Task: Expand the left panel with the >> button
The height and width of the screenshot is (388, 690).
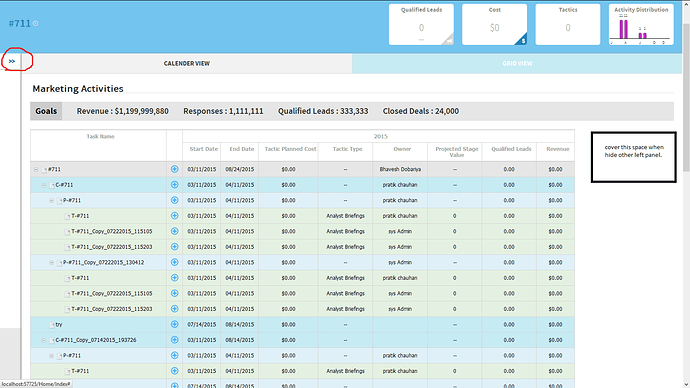Action: point(12,61)
